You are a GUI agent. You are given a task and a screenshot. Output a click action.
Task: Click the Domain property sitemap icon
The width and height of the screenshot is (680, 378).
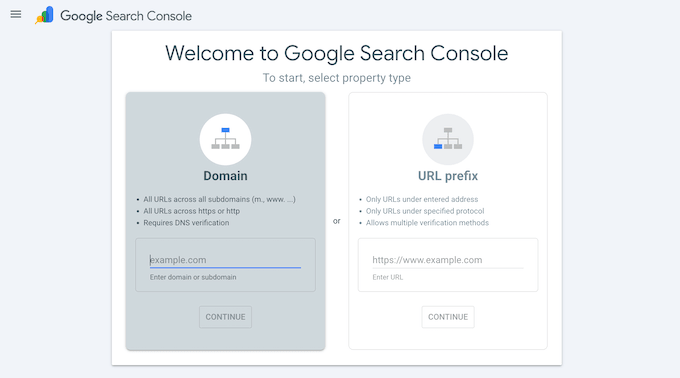tap(226, 139)
